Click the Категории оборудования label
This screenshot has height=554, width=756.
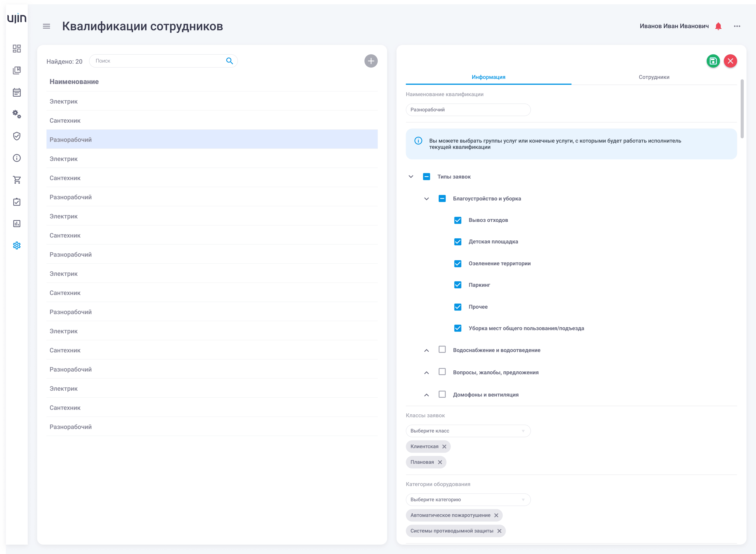click(438, 484)
